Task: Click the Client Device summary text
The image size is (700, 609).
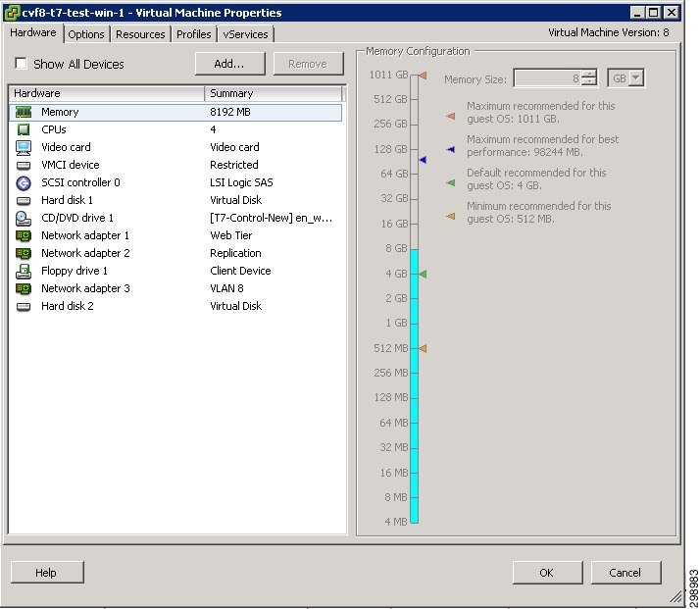Action: 240,271
